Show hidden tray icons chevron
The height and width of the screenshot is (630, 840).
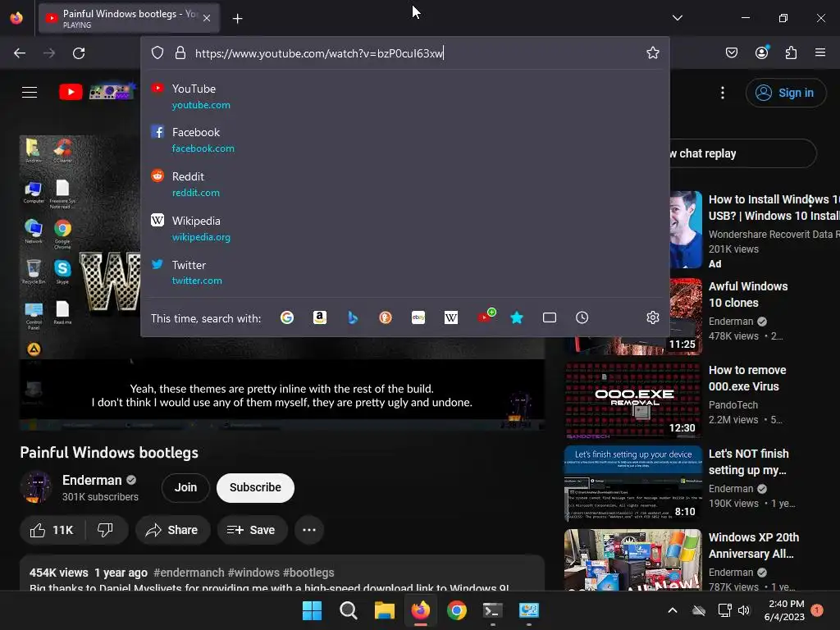point(673,610)
